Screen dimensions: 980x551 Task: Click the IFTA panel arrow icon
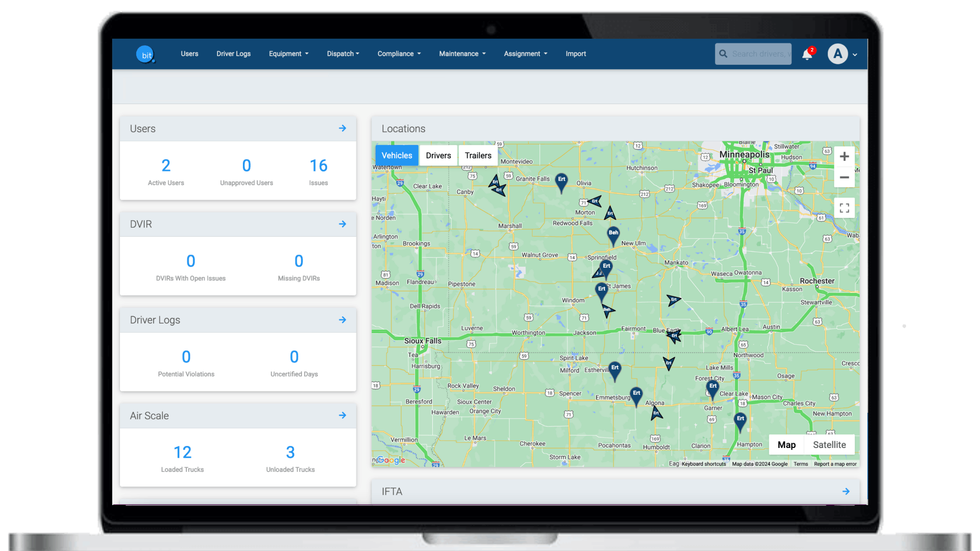click(846, 491)
